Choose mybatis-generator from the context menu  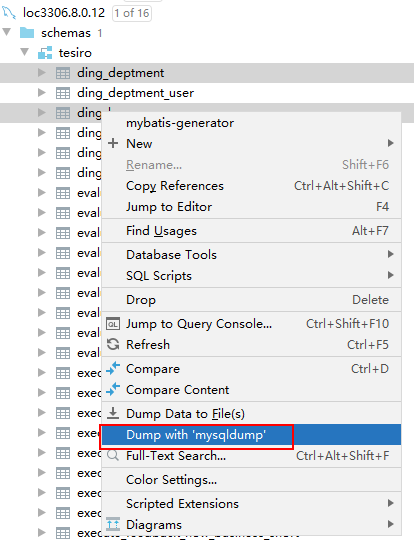tap(251, 123)
